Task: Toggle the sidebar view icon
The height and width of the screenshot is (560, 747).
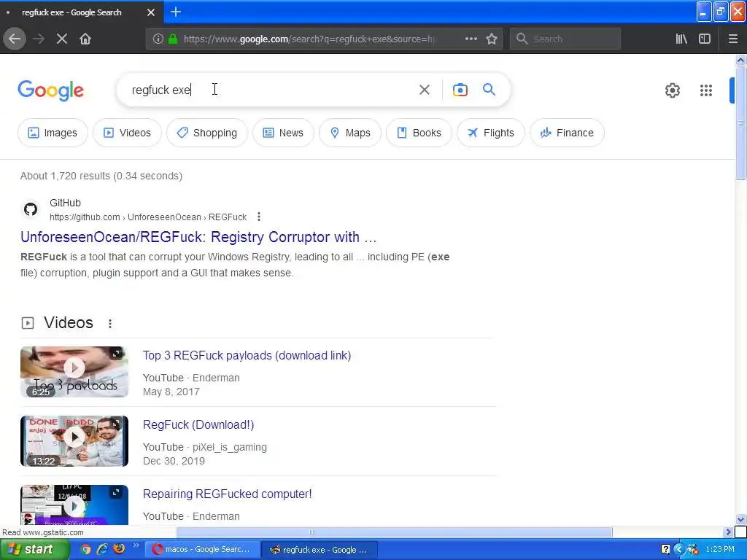Action: (705, 39)
